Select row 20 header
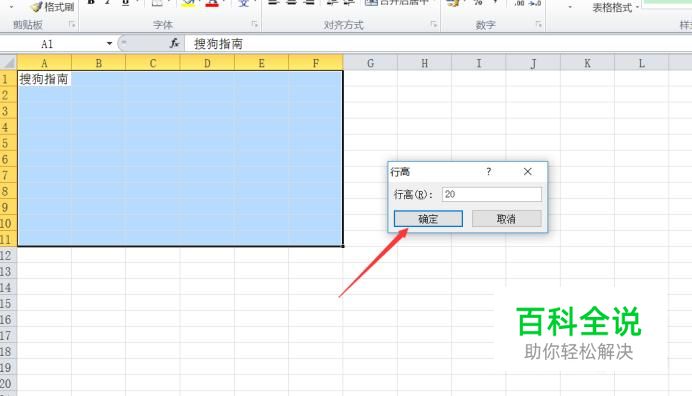 (8, 384)
